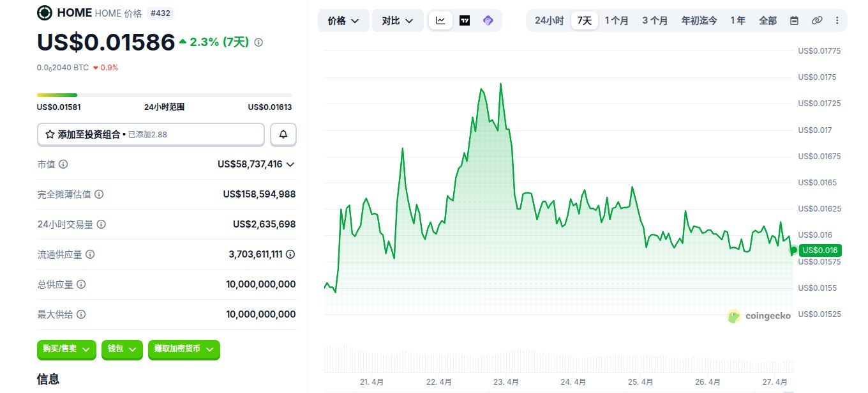Select the 7天 time range

(585, 20)
